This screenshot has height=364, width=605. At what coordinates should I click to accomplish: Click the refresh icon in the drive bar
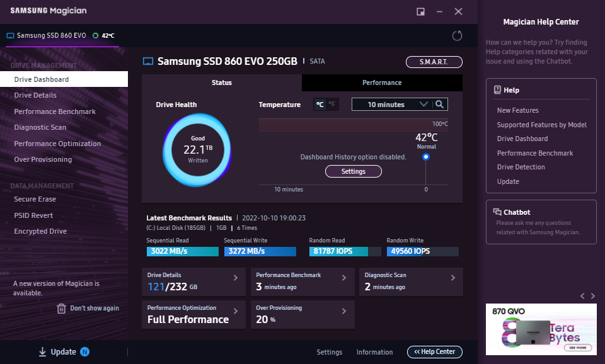coord(457,36)
